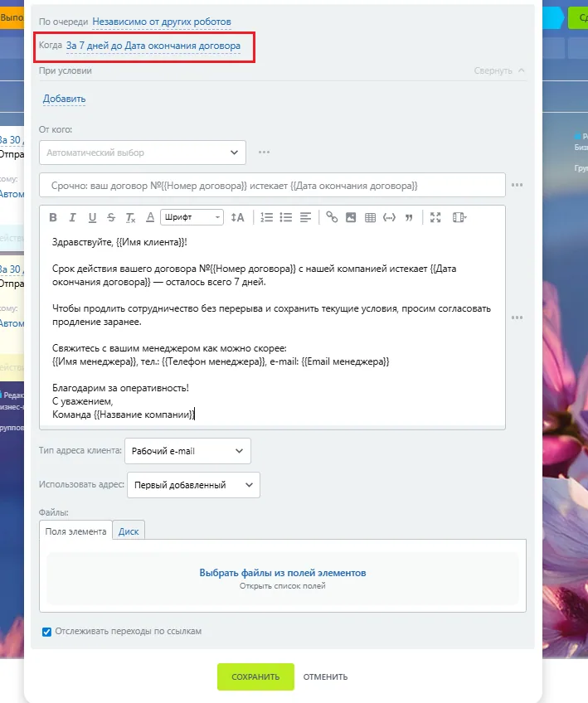Click into the email subject field
The image size is (588, 703).
point(272,185)
